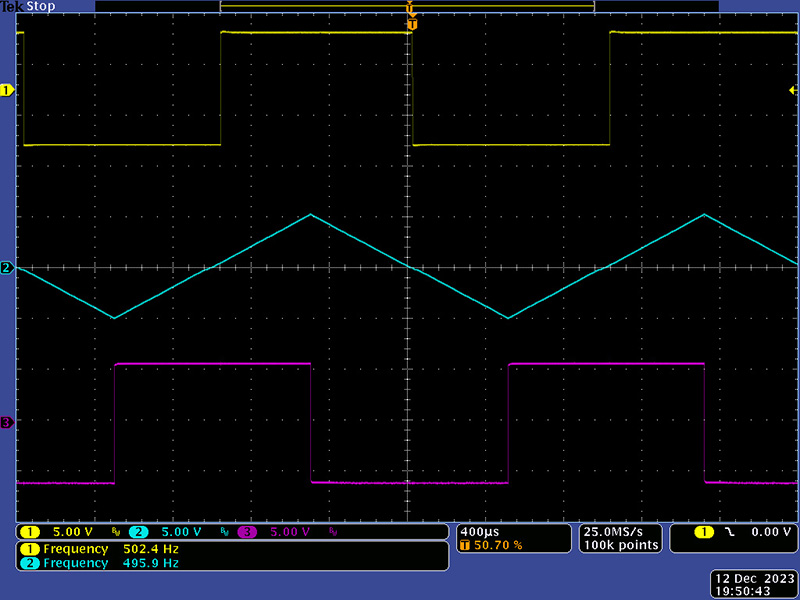This screenshot has width=800, height=600.
Task: Select channel 1 badge in scale readout
Action: pos(30,532)
